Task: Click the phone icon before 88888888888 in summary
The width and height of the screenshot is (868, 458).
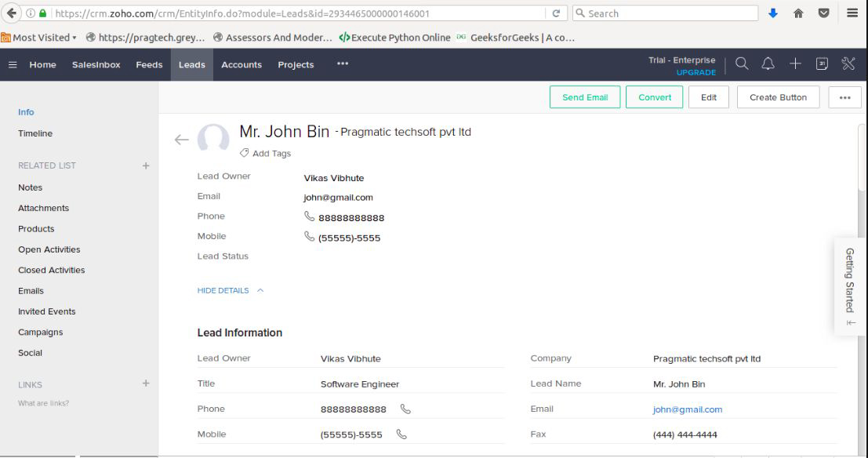Action: point(310,216)
